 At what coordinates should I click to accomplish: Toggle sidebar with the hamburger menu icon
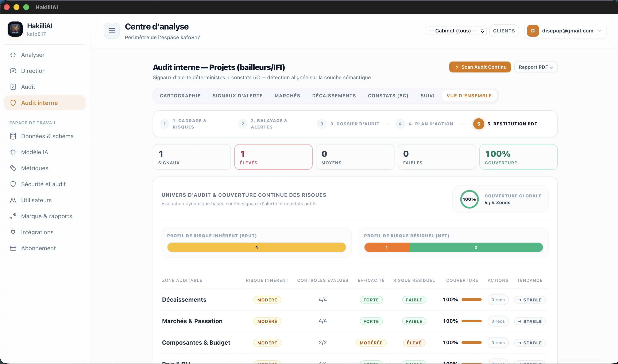click(112, 31)
